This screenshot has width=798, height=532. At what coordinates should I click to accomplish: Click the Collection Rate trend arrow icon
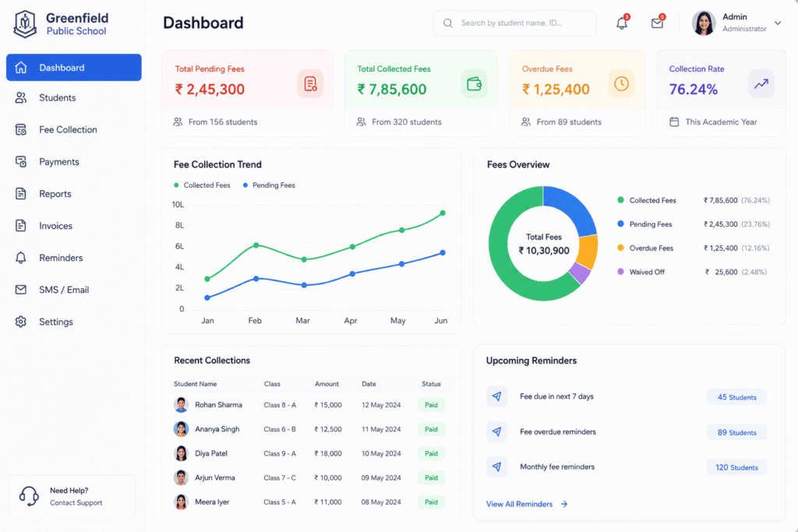coord(761,83)
